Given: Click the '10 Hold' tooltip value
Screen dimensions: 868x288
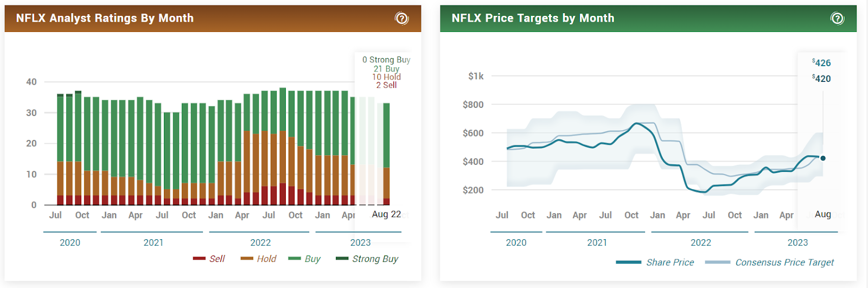Looking at the screenshot, I should 386,76.
